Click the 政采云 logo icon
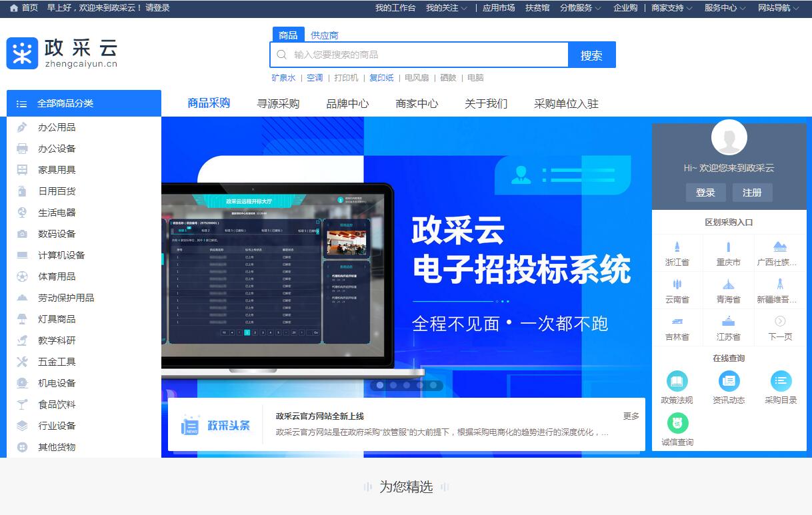 (22, 53)
